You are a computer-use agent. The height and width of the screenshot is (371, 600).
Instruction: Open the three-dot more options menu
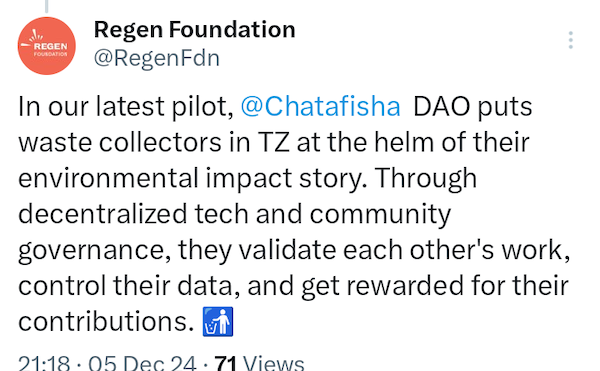[x=570, y=40]
